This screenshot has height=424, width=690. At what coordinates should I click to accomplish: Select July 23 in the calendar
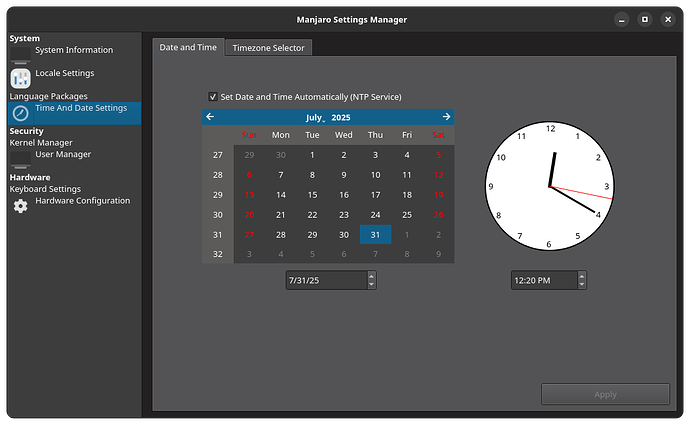344,215
